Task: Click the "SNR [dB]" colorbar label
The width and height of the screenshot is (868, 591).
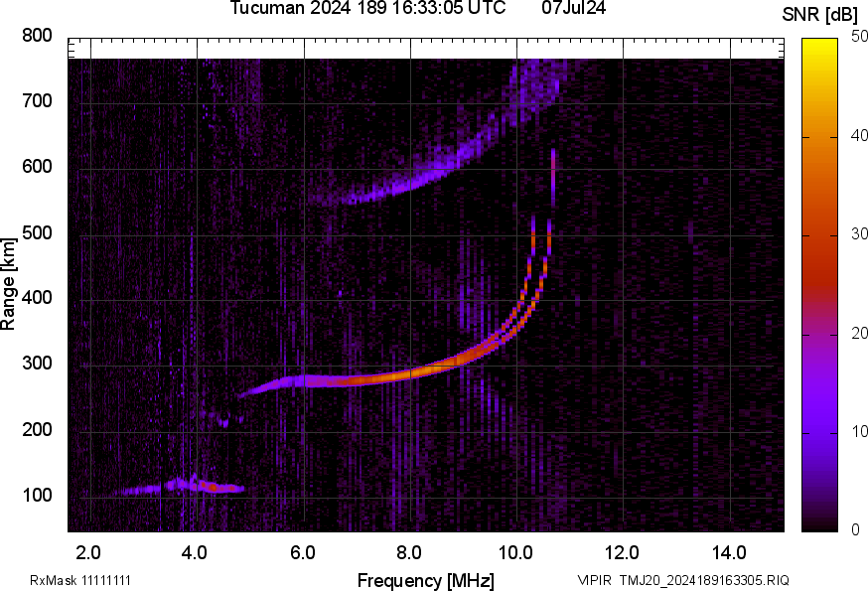Action: (x=819, y=15)
